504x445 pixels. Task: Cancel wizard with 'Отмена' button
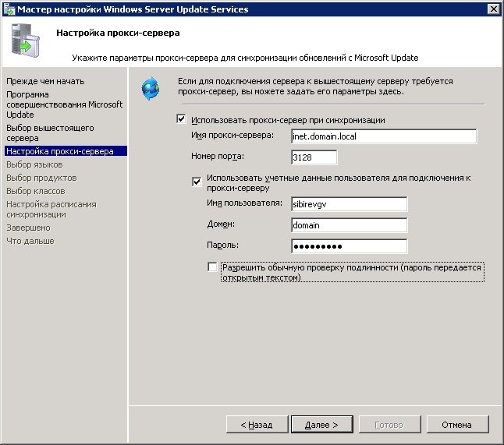(x=458, y=425)
